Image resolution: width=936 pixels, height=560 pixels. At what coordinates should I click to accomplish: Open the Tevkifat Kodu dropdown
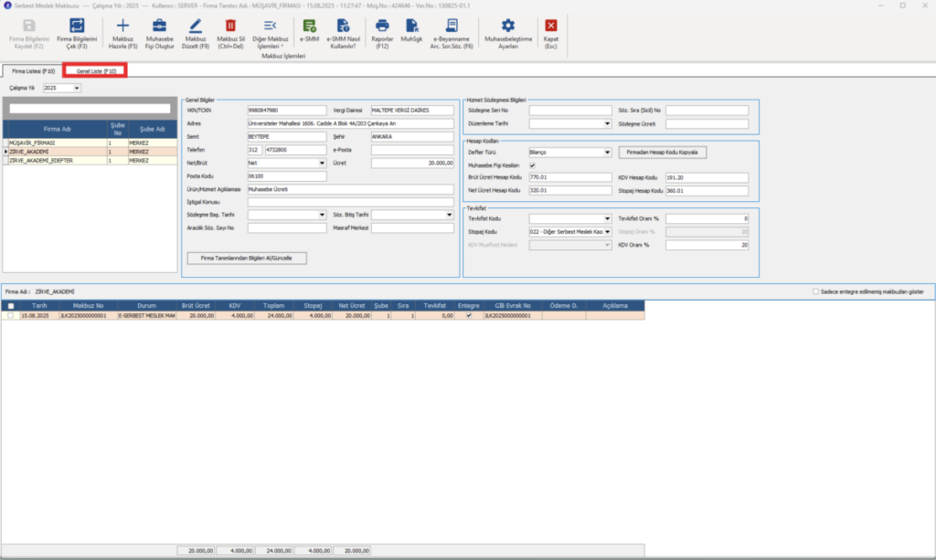(x=607, y=219)
